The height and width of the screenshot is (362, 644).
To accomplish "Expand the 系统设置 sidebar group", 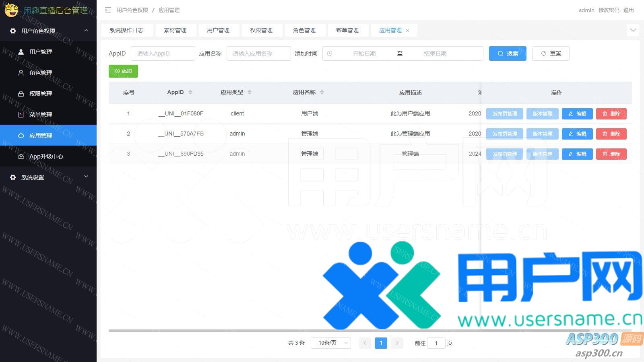I will [x=86, y=177].
